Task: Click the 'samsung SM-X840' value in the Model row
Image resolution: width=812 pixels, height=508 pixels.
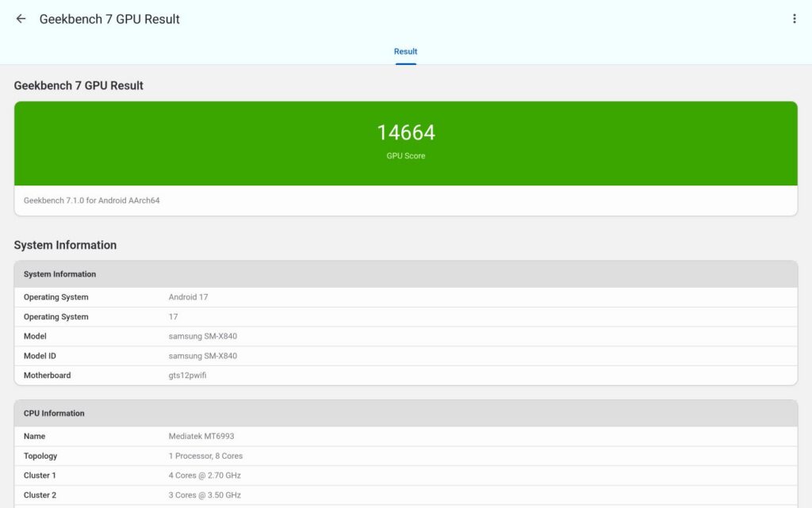Action: coord(202,336)
